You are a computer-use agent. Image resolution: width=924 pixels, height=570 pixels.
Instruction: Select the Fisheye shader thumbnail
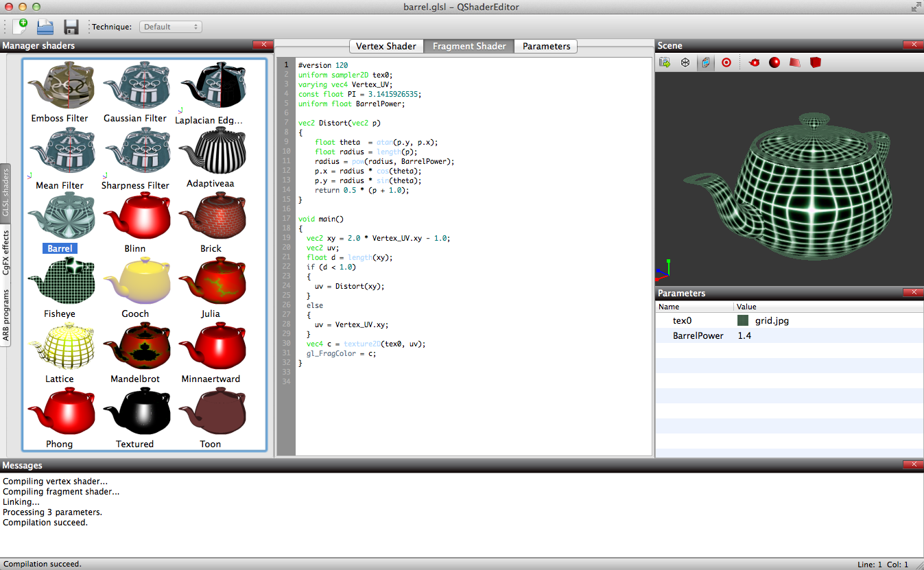(x=60, y=282)
